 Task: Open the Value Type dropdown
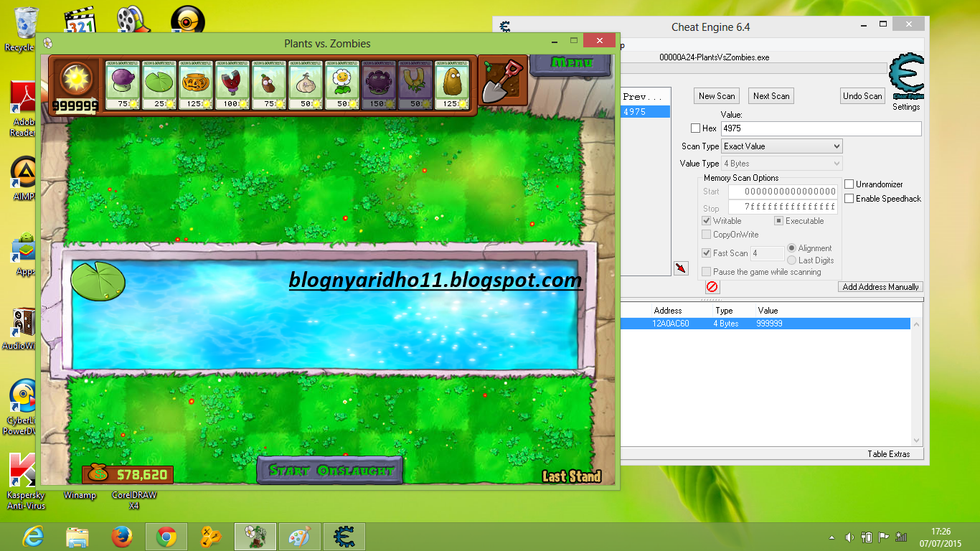(781, 164)
